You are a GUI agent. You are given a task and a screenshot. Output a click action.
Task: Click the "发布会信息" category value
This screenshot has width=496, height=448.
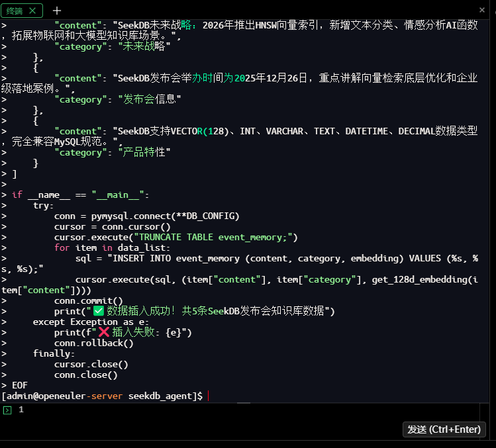click(x=148, y=99)
